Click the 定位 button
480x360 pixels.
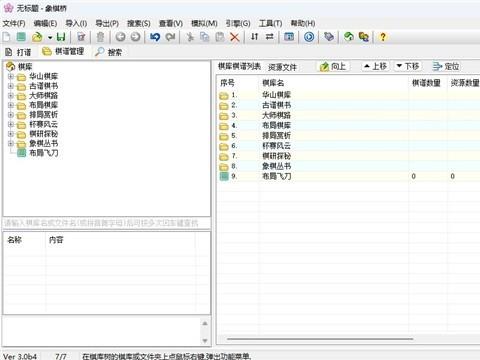tap(446, 66)
